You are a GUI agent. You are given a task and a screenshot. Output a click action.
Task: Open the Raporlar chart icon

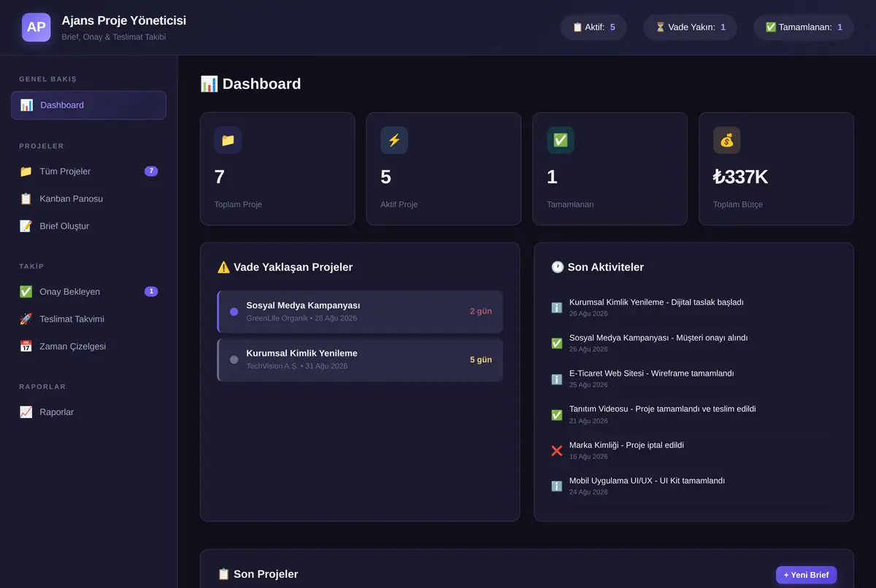pyautogui.click(x=26, y=412)
